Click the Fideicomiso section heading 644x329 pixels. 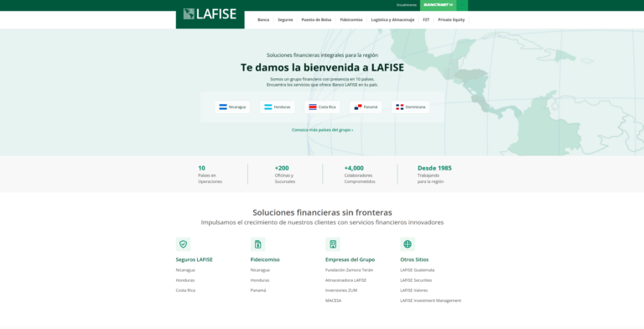click(x=265, y=259)
